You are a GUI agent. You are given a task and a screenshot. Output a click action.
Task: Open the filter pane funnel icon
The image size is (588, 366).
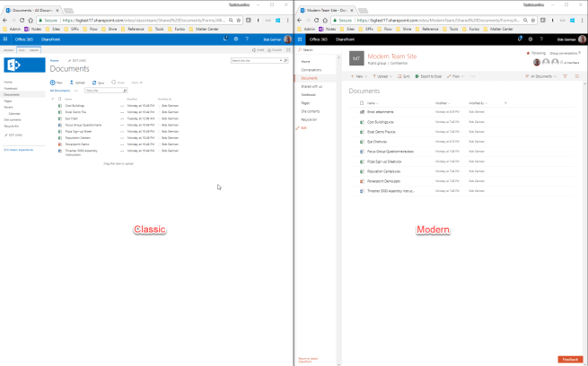point(566,76)
